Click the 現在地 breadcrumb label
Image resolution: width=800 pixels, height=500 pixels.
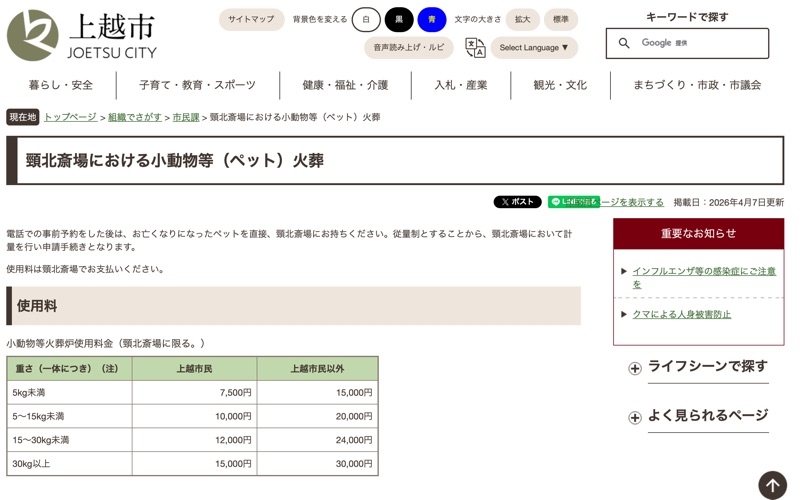coord(22,117)
